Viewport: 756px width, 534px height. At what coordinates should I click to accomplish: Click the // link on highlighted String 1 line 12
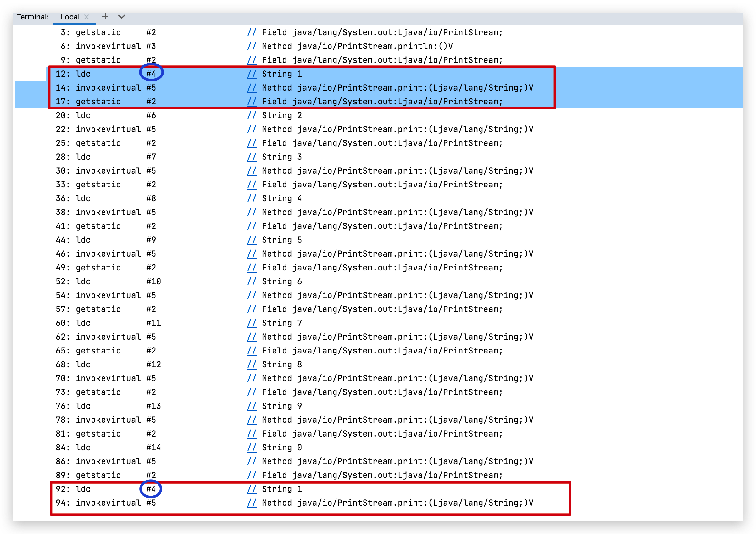(x=252, y=74)
